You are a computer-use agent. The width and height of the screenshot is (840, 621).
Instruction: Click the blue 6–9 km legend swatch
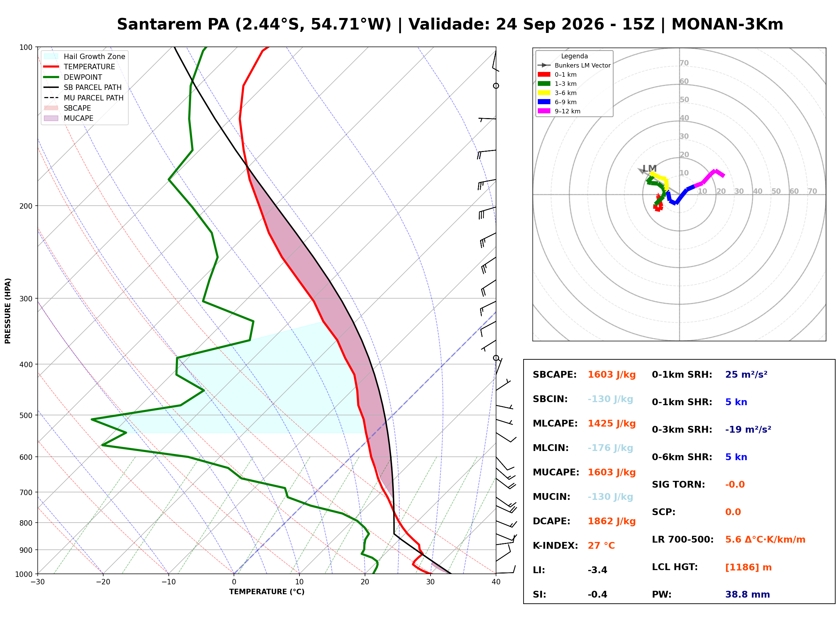(x=544, y=102)
